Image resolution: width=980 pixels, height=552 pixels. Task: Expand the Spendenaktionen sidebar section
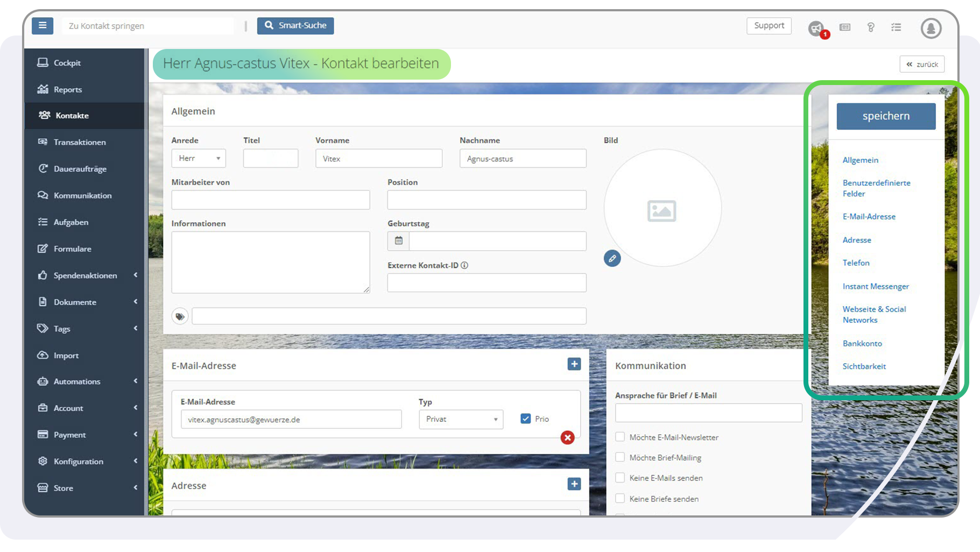pyautogui.click(x=86, y=275)
